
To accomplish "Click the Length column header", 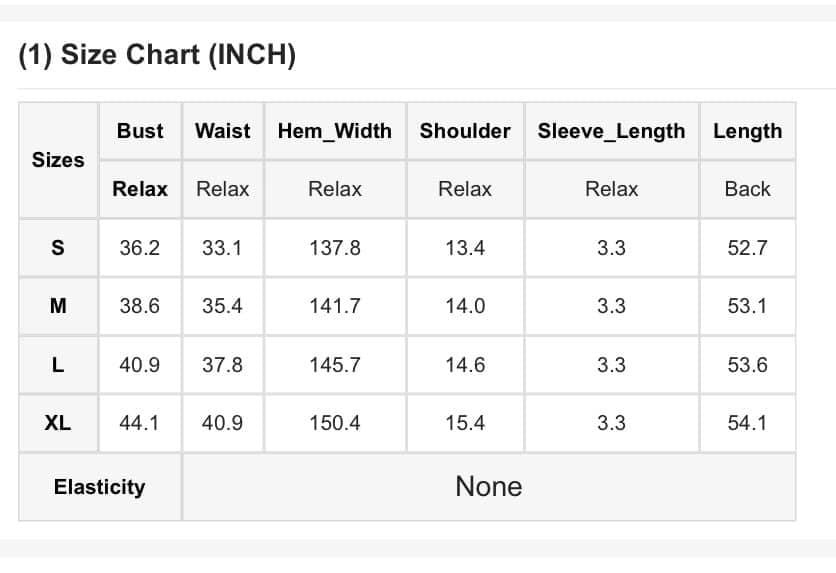I will pyautogui.click(x=747, y=131).
